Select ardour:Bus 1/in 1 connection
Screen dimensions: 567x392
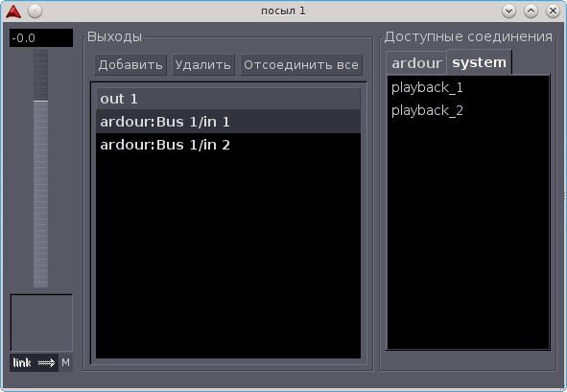click(228, 122)
